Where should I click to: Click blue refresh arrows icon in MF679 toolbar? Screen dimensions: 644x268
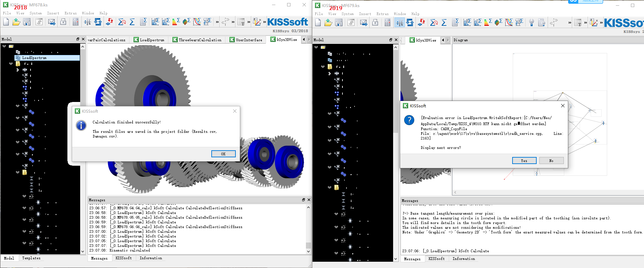pyautogui.click(x=410, y=23)
